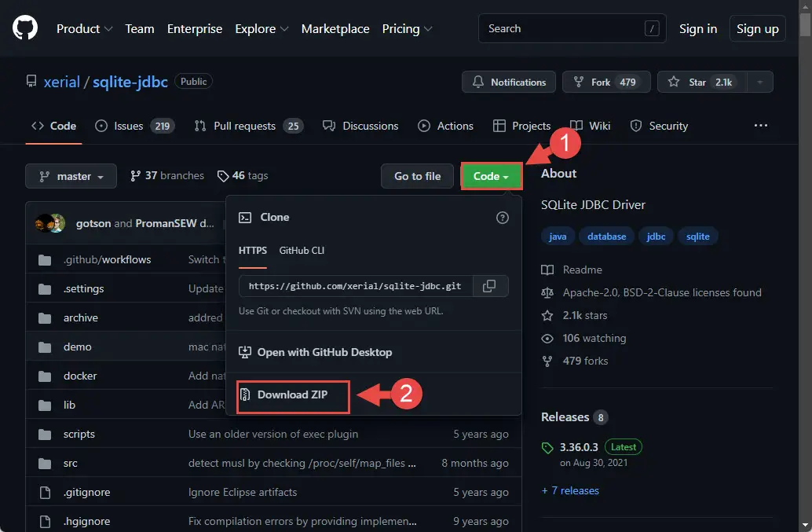Choose Open with GitHub Desktop
Screen dimensions: 812x532
[x=315, y=352]
